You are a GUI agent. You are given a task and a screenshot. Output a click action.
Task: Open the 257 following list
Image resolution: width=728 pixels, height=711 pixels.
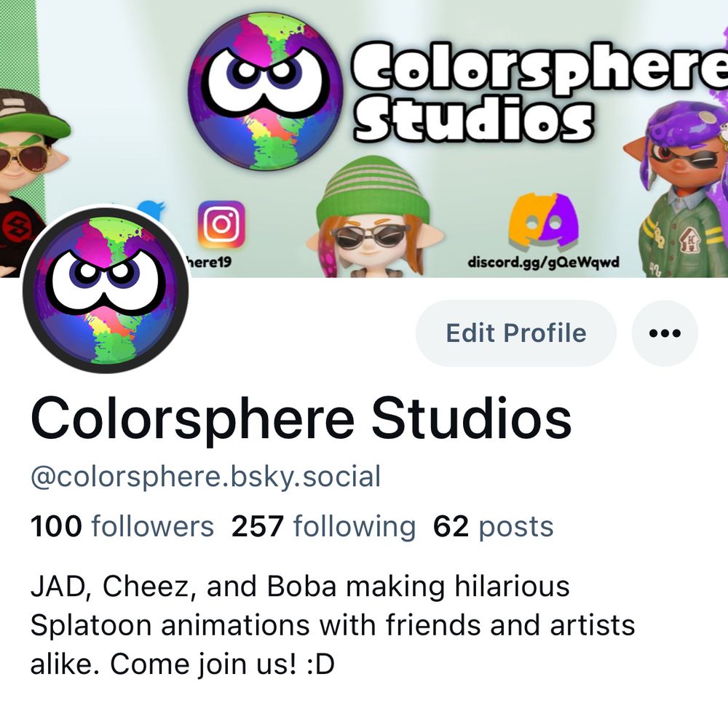pyautogui.click(x=323, y=526)
